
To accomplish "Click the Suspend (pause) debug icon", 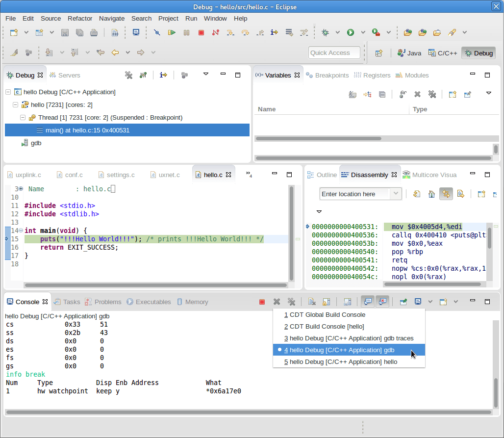I will [x=186, y=32].
